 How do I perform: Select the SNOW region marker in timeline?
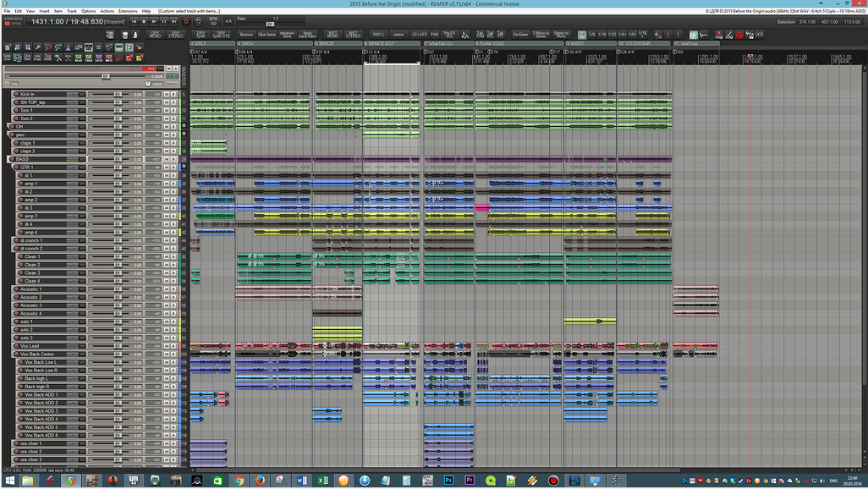click(x=275, y=42)
